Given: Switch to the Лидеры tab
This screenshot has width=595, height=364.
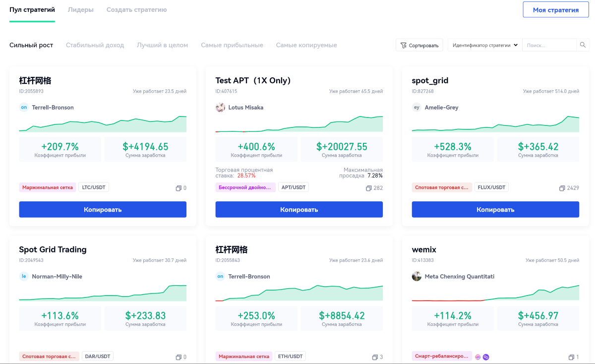Looking at the screenshot, I should pyautogui.click(x=80, y=10).
